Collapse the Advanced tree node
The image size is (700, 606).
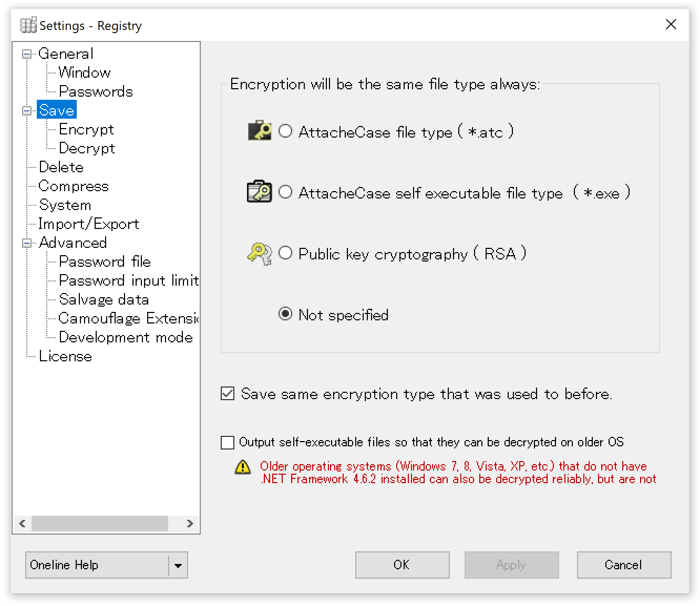[x=27, y=243]
